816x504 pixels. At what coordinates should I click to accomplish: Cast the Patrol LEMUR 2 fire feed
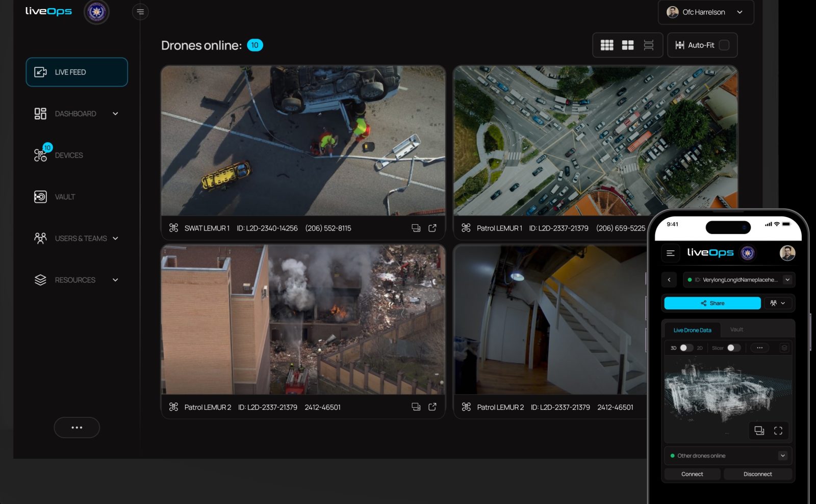pyautogui.click(x=416, y=407)
